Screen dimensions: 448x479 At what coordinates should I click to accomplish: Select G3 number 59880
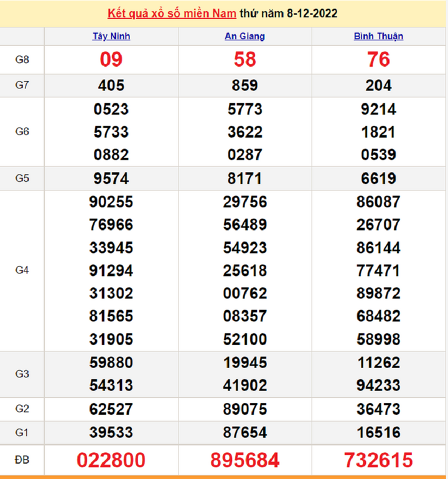click(x=111, y=363)
